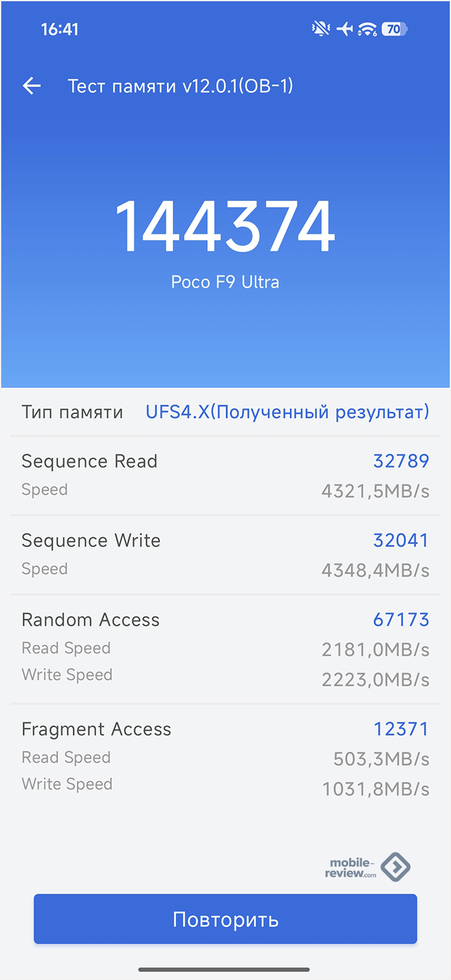The image size is (451, 980).
Task: Tap the back arrow icon
Action: pyautogui.click(x=32, y=86)
